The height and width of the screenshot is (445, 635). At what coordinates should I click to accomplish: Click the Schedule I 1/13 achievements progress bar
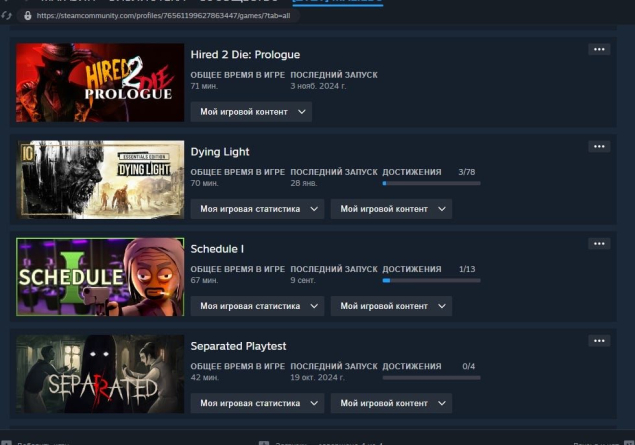(431, 281)
